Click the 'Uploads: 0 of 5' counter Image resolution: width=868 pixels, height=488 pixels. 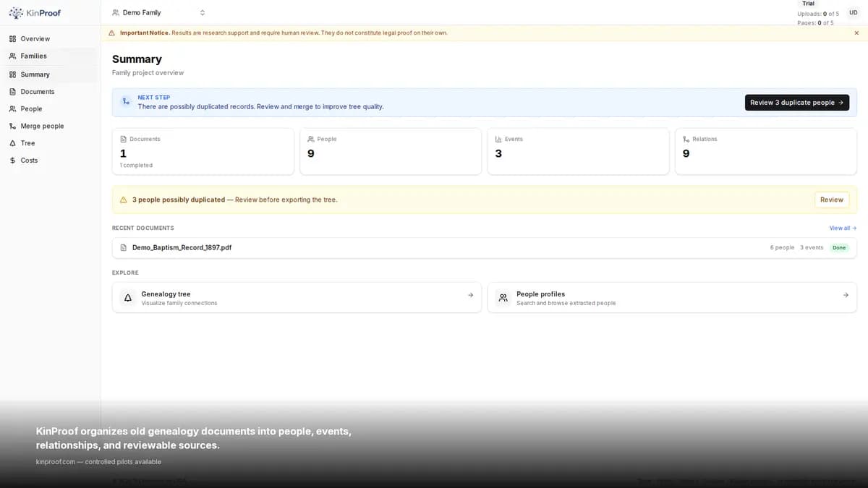pos(818,14)
